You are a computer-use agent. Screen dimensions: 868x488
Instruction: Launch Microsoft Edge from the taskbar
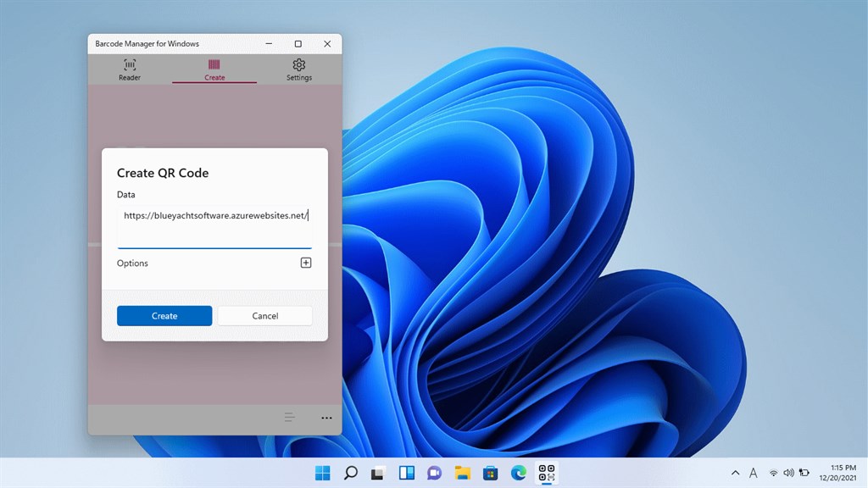click(518, 473)
